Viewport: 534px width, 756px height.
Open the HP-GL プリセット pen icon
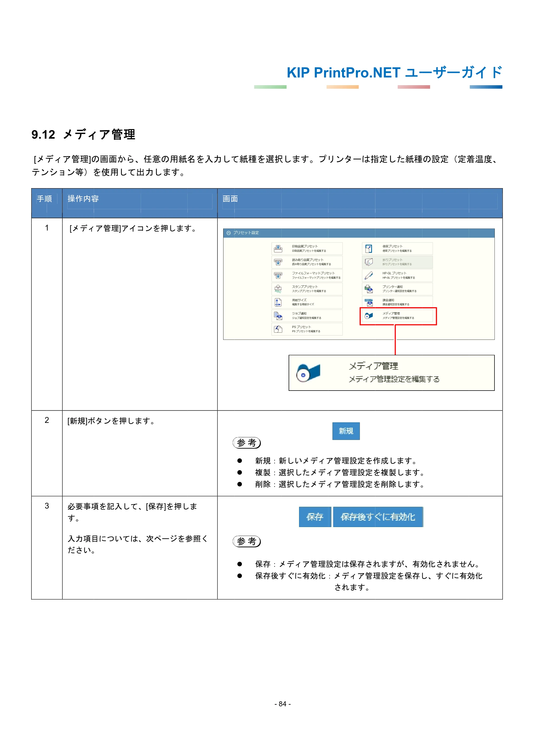[368, 275]
